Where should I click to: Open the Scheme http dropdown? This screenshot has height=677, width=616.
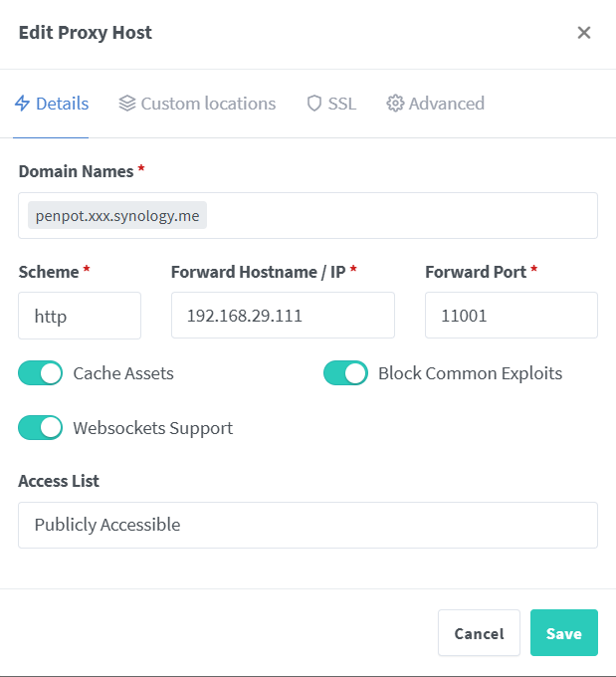tap(80, 316)
